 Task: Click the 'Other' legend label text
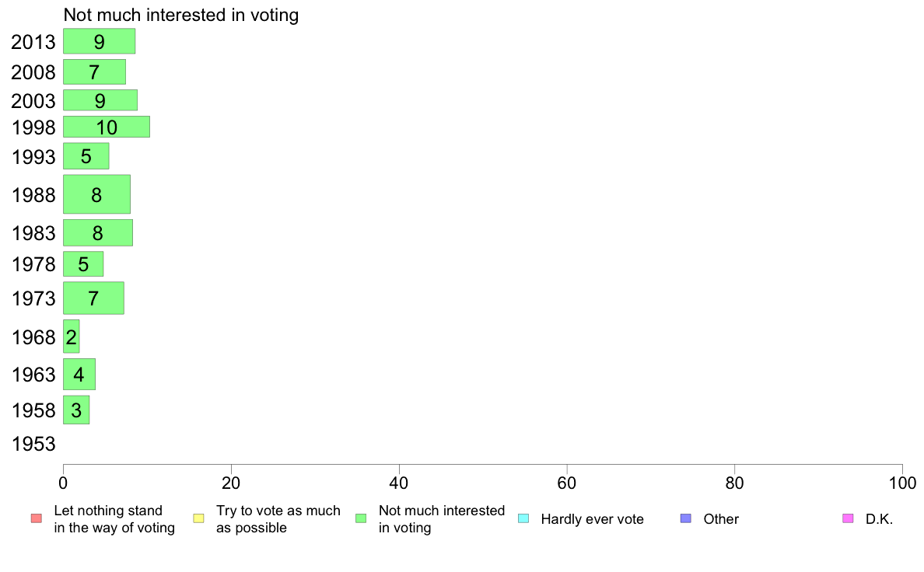pos(721,519)
